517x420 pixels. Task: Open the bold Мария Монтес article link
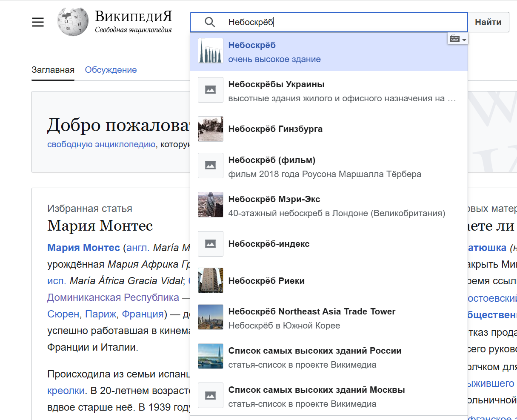pos(83,248)
